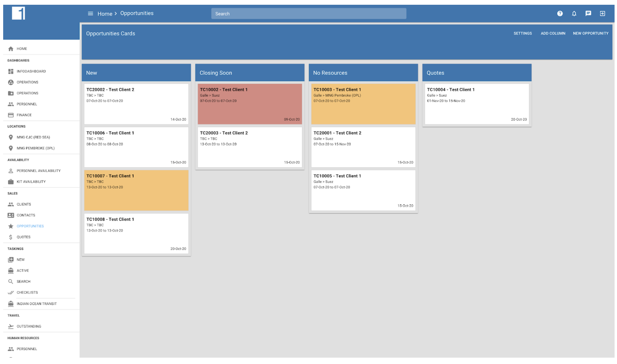Open the chat messages icon
Image resolution: width=617 pixels, height=364 pixels.
click(x=588, y=13)
